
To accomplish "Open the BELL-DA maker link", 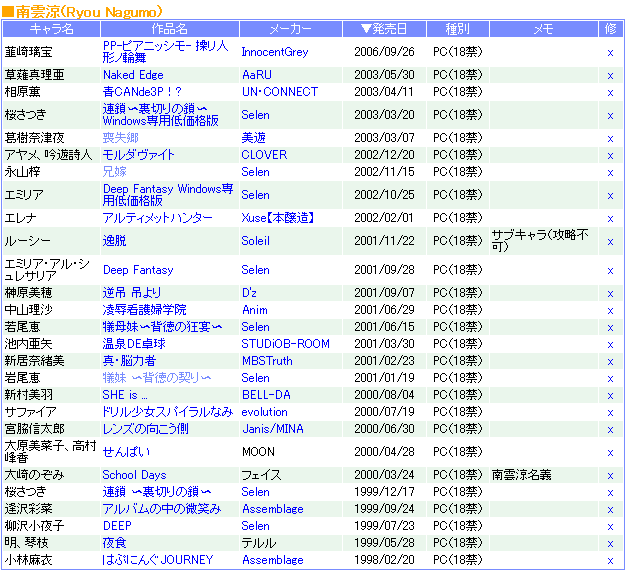I will (266, 395).
